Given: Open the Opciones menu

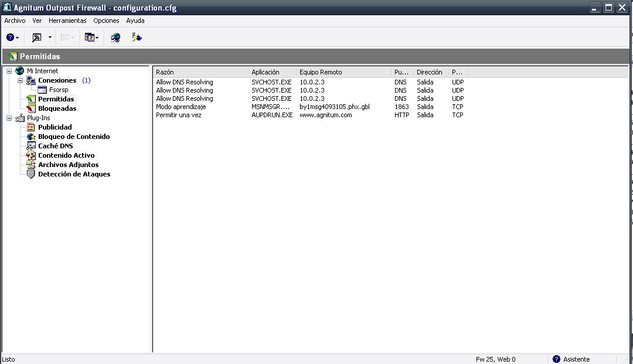Looking at the screenshot, I should click(x=106, y=21).
